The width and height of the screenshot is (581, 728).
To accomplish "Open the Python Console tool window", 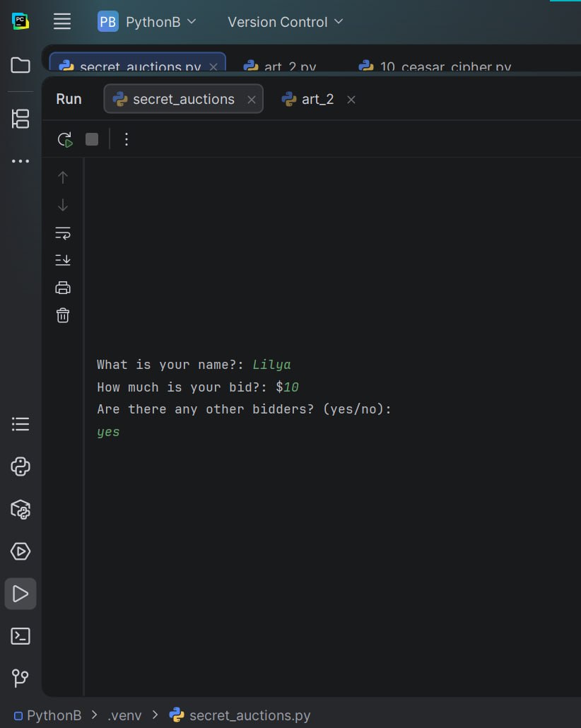I will [20, 466].
